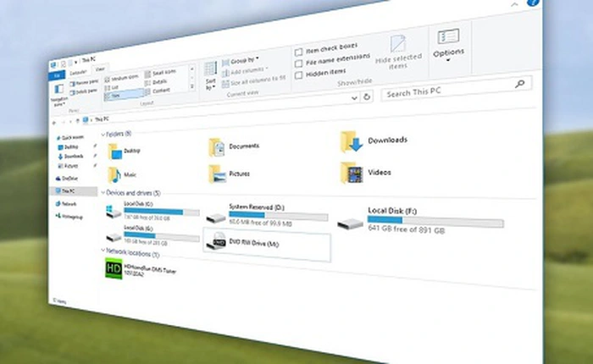Click the Options icon in the ribbon

(x=448, y=36)
